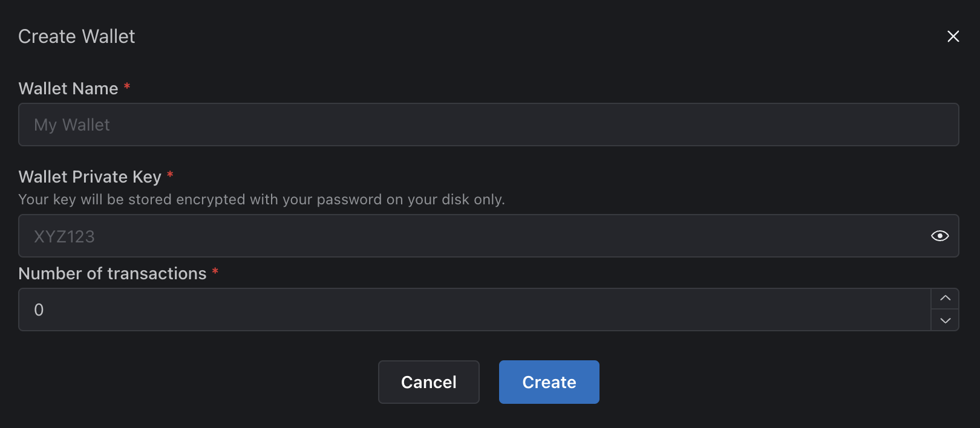Reveal the private key with eye icon
This screenshot has width=980, height=428.
click(939, 236)
